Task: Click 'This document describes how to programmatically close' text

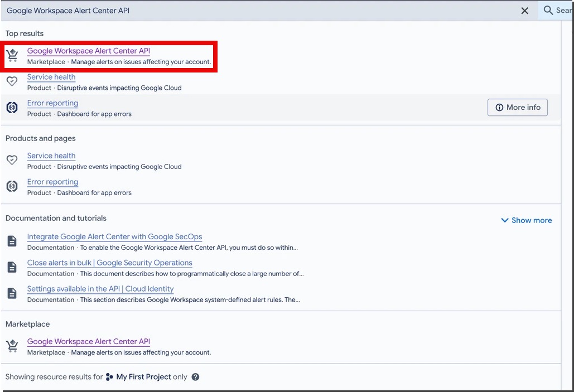Action: coord(192,274)
